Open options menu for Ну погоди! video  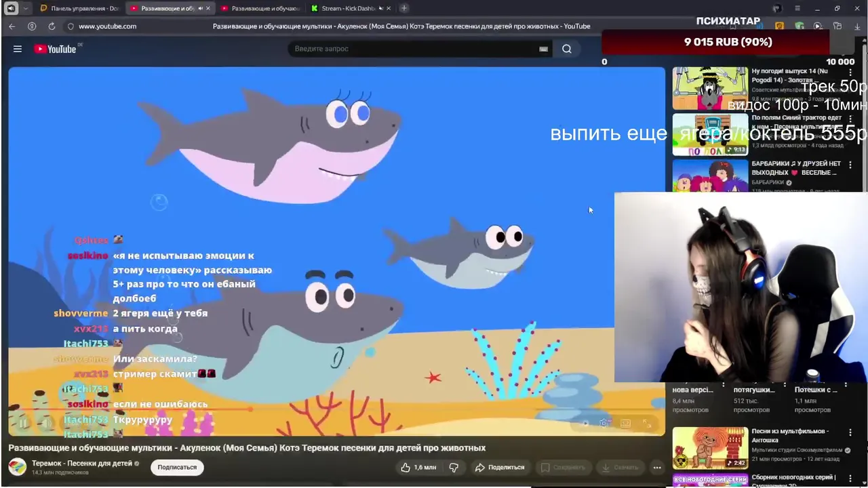850,72
